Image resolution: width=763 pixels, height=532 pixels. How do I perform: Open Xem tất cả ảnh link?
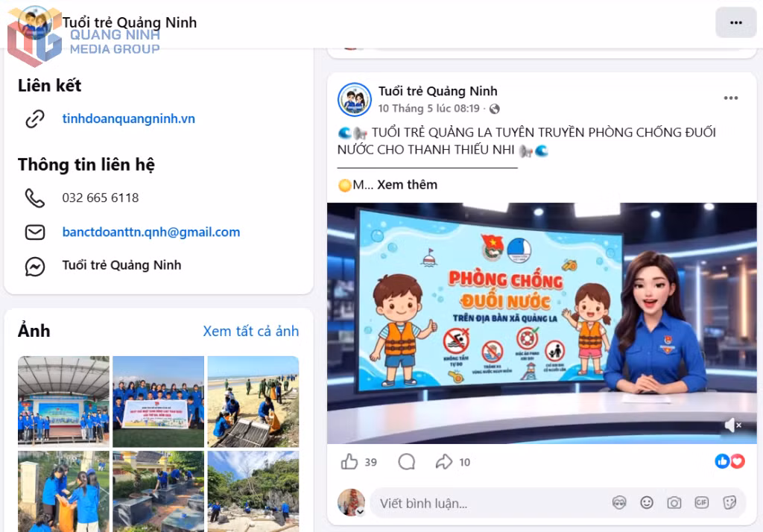tap(250, 331)
